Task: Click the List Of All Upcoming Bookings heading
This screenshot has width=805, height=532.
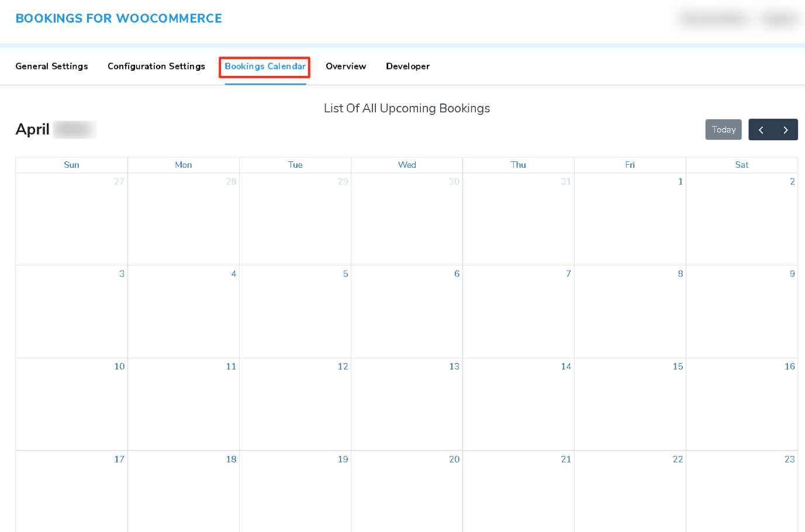Action: tap(407, 108)
